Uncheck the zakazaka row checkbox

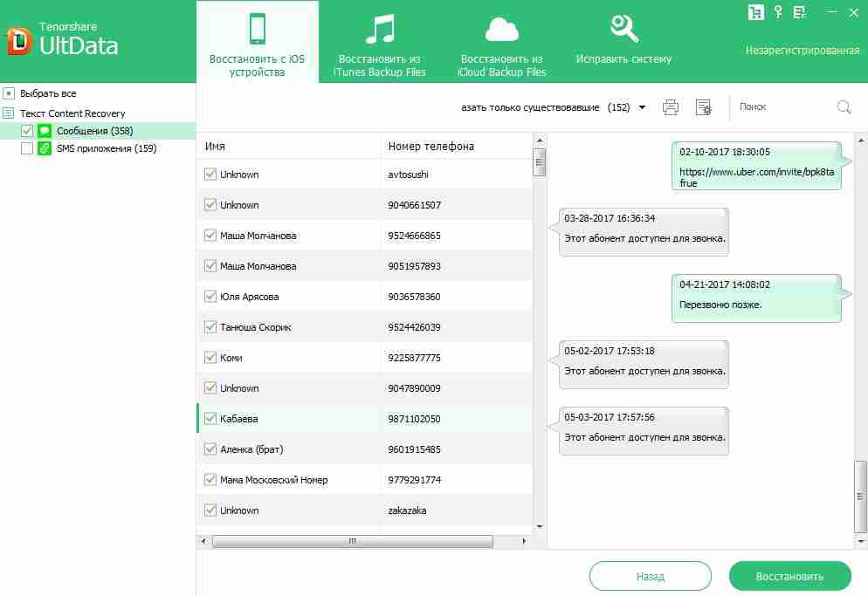coord(210,510)
